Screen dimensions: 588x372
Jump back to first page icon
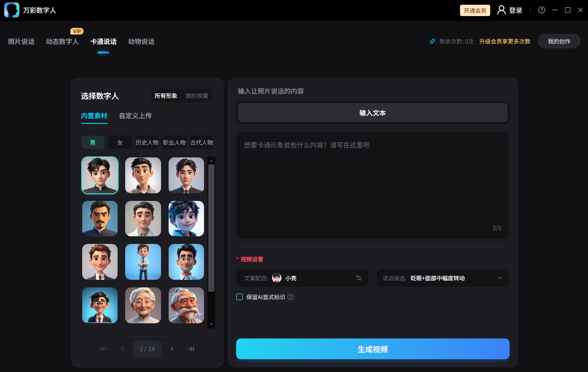(103, 348)
